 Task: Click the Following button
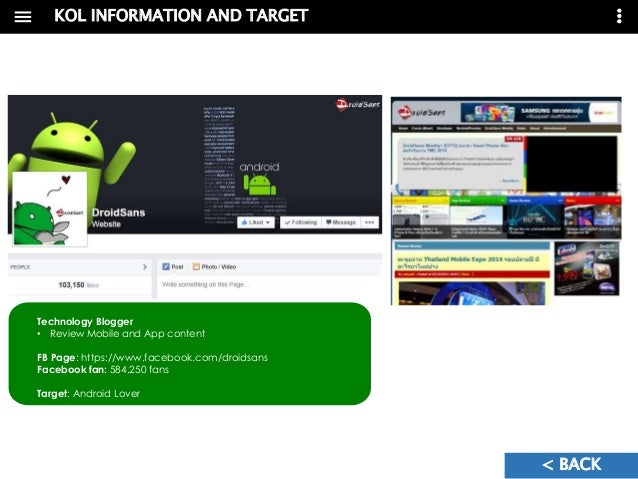(301, 222)
